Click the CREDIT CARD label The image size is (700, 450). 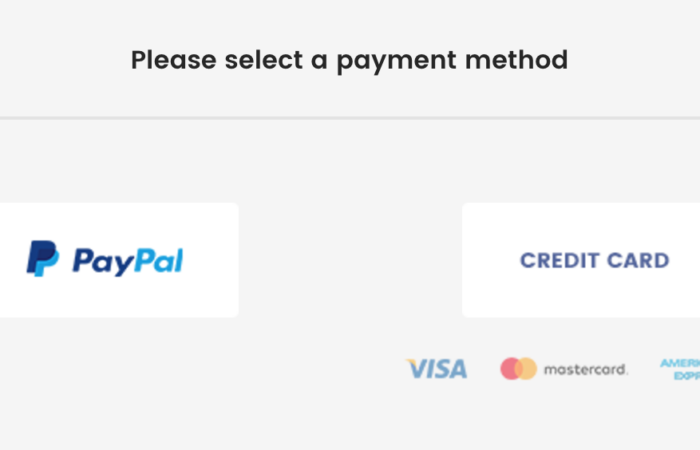click(594, 260)
